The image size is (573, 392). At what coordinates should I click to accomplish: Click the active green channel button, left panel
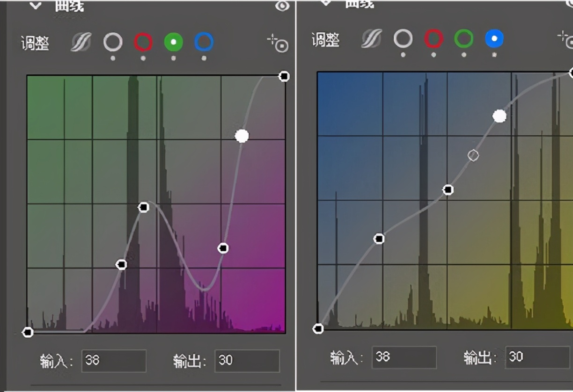(x=174, y=43)
